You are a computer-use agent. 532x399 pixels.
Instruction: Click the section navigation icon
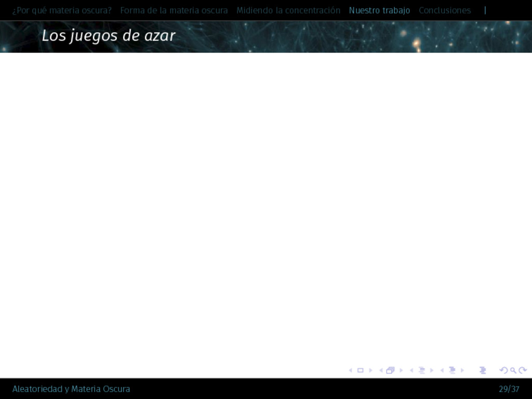point(453,370)
